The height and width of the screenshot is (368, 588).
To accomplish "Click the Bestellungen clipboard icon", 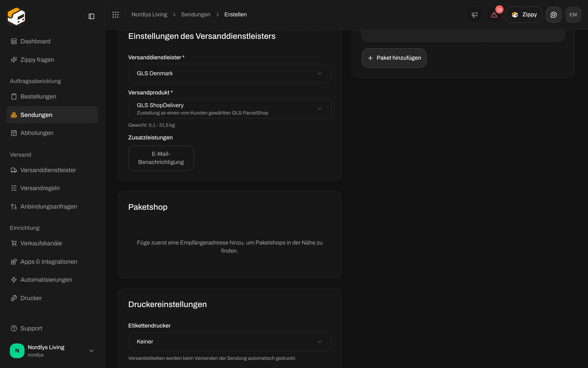I will coord(14,96).
